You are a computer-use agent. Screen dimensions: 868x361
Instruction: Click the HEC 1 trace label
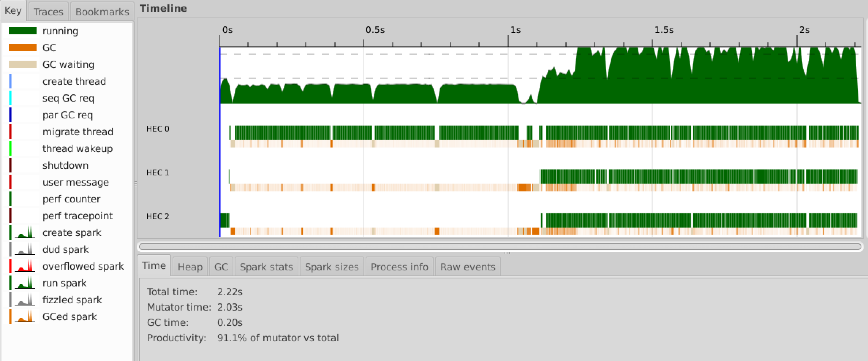(158, 173)
